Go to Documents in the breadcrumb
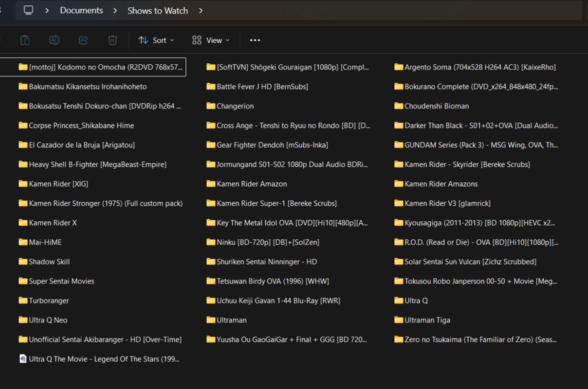The image size is (588, 389). [x=81, y=10]
